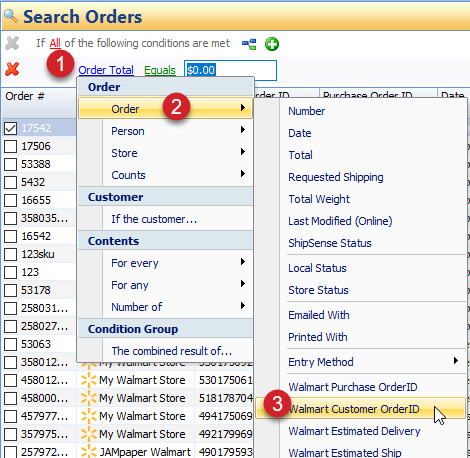Check the order 457977... checkbox

point(11,416)
